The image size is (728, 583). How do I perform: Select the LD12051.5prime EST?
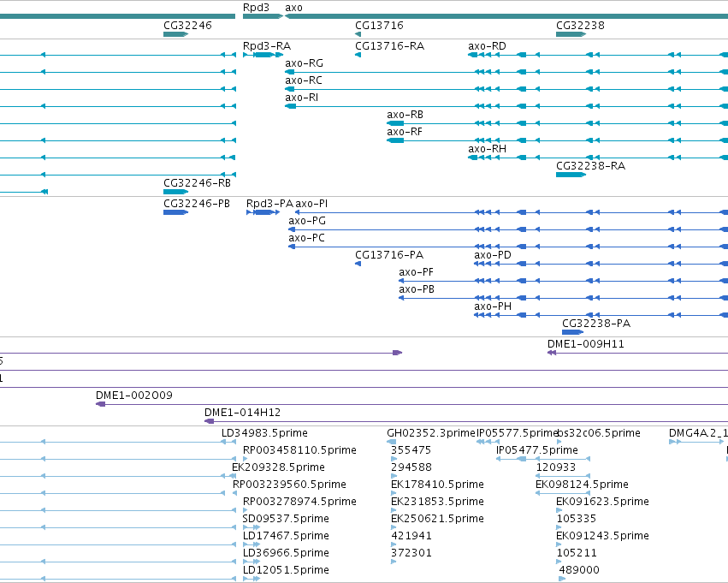tap(286, 570)
